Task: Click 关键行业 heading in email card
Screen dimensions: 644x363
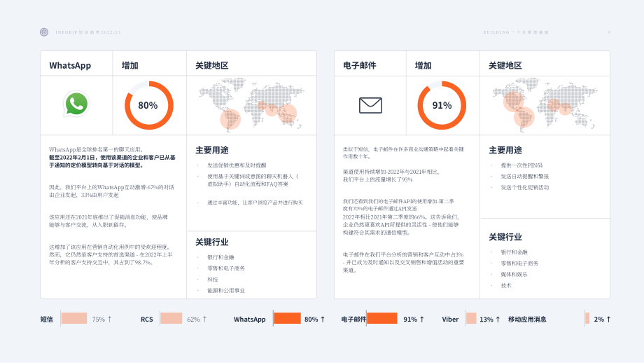Action: [505, 237]
